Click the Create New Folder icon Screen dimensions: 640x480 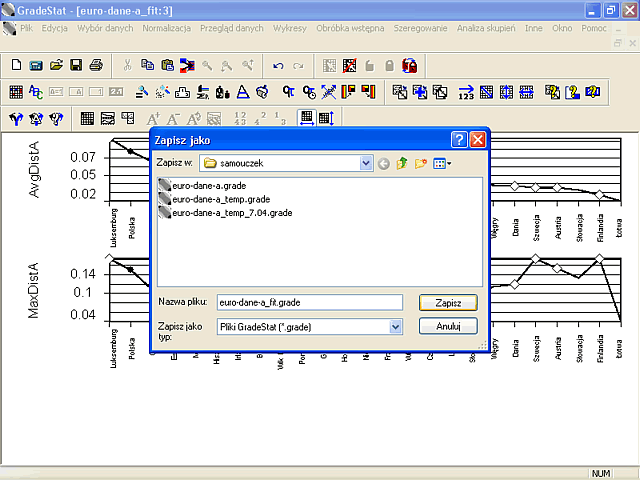420,163
